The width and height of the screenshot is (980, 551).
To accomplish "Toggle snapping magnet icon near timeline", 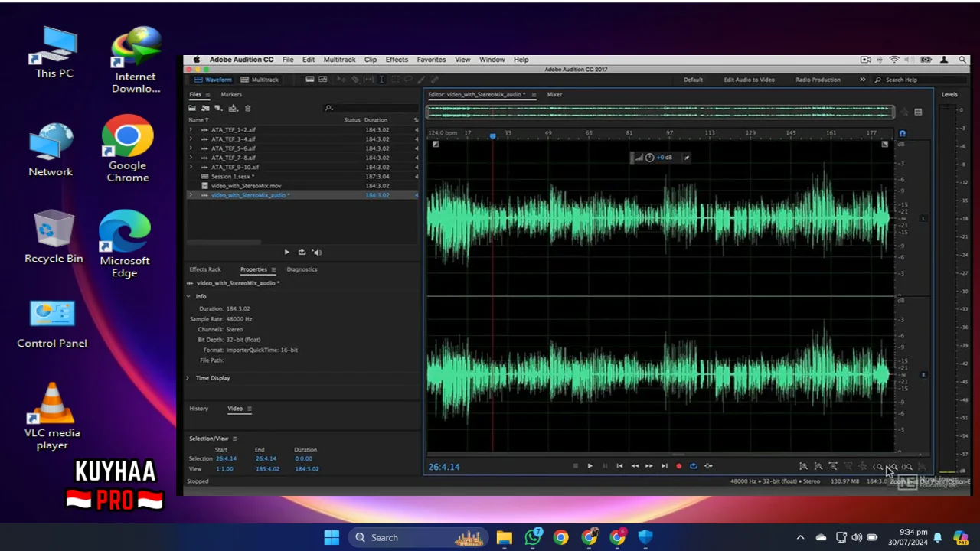I will [902, 133].
